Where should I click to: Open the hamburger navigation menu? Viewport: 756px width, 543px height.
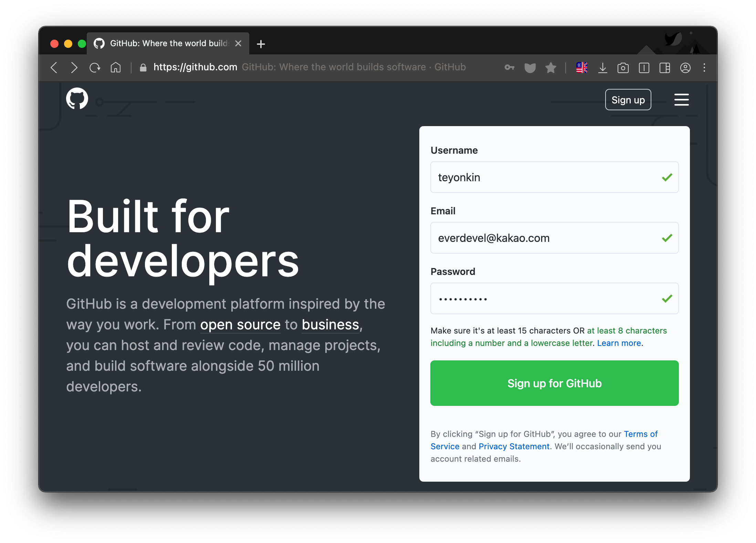tap(681, 100)
